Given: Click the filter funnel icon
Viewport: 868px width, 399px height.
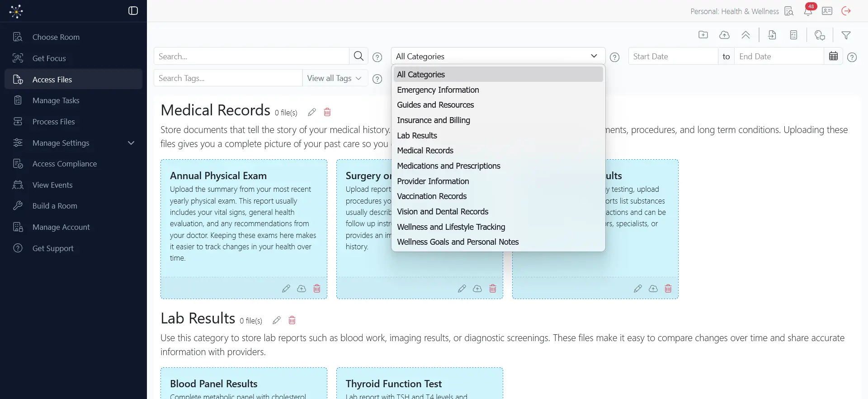Looking at the screenshot, I should pos(846,35).
